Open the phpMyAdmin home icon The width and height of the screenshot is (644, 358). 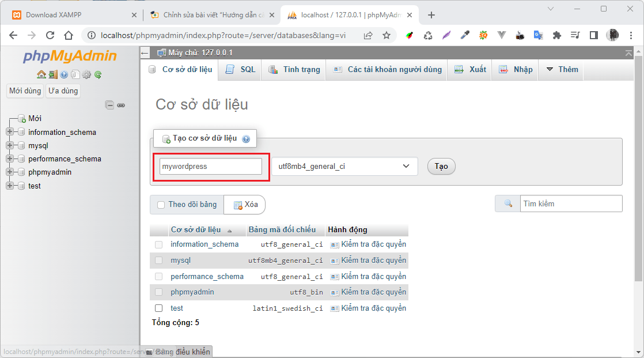tap(41, 74)
